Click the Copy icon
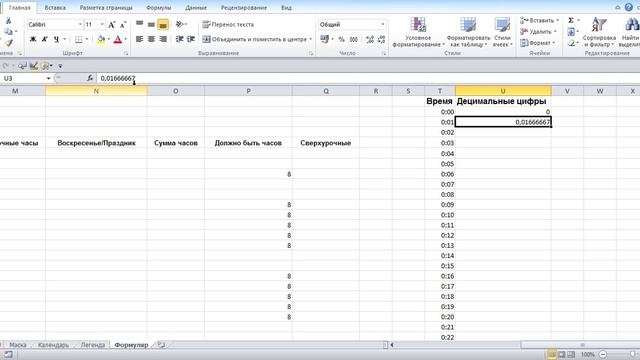This screenshot has width=640, height=360. [x=8, y=31]
